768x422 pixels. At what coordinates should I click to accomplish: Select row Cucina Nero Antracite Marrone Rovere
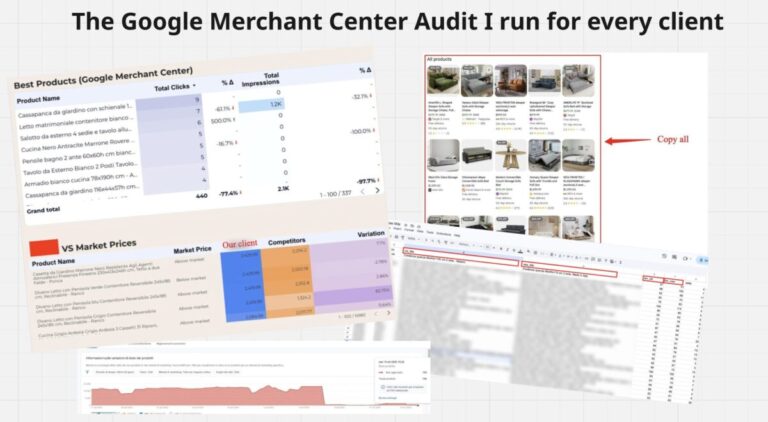[77, 146]
